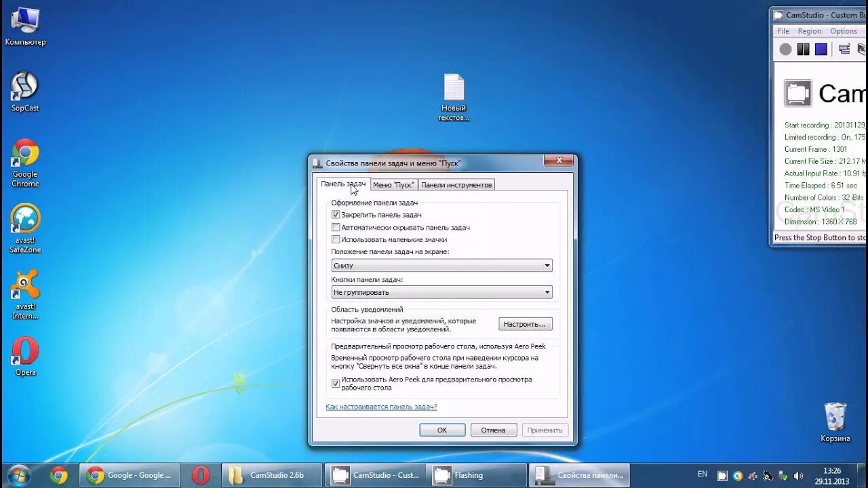Image resolution: width=868 pixels, height=488 pixels.
Task: Switch to the Панели инструментов tab
Action: coord(456,184)
